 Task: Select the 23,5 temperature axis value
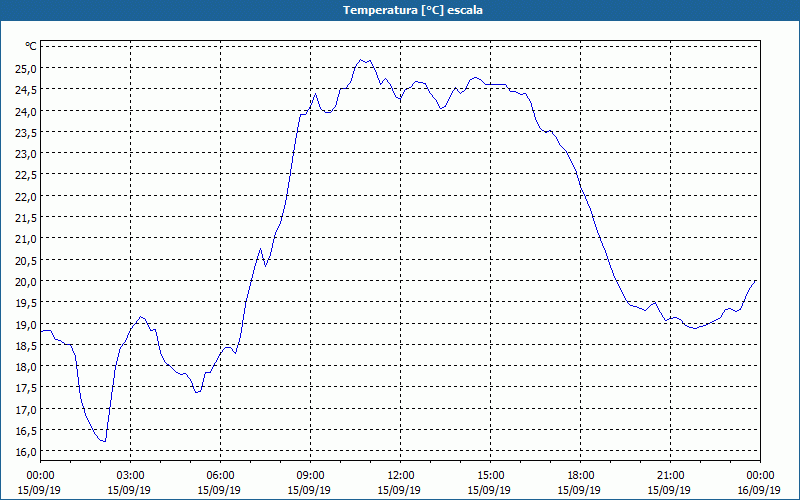tap(26, 132)
